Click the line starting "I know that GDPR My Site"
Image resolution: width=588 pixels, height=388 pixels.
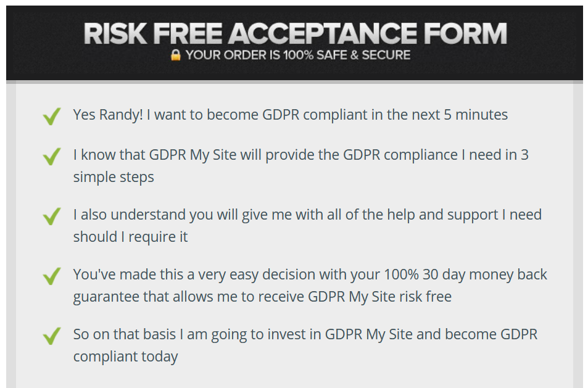[x=300, y=155]
